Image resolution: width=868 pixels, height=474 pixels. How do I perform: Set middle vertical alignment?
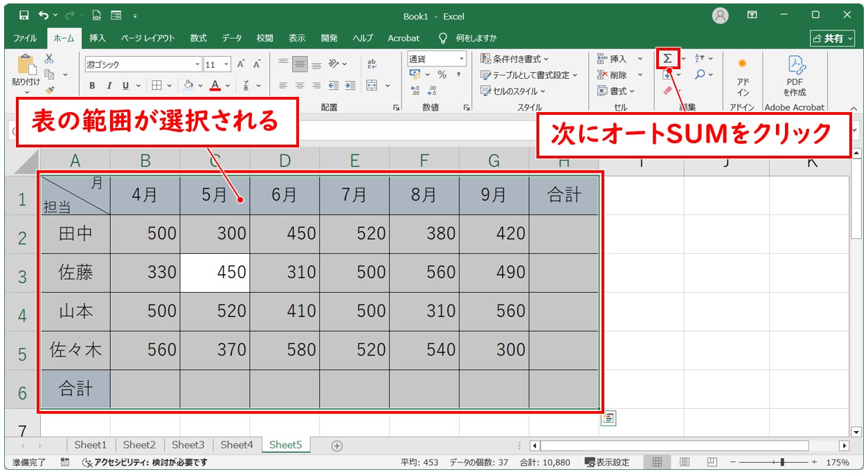(300, 64)
